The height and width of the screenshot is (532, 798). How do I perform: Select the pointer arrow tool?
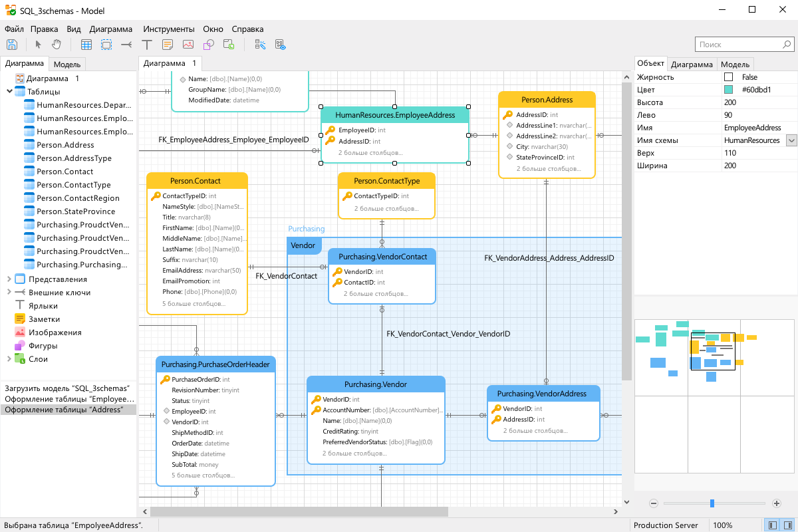pyautogui.click(x=38, y=45)
